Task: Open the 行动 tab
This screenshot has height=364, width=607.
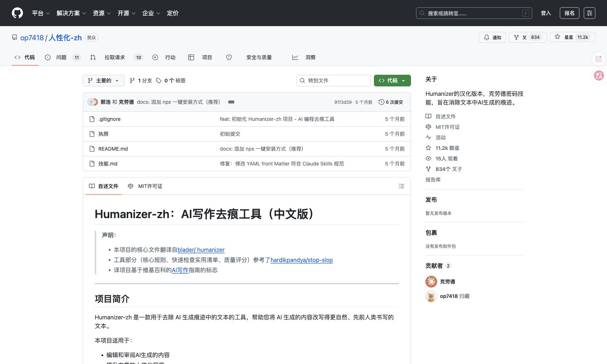Action: point(164,57)
